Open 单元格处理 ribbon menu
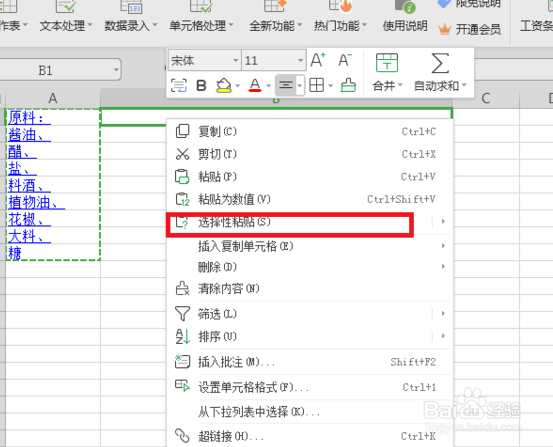 point(201,25)
